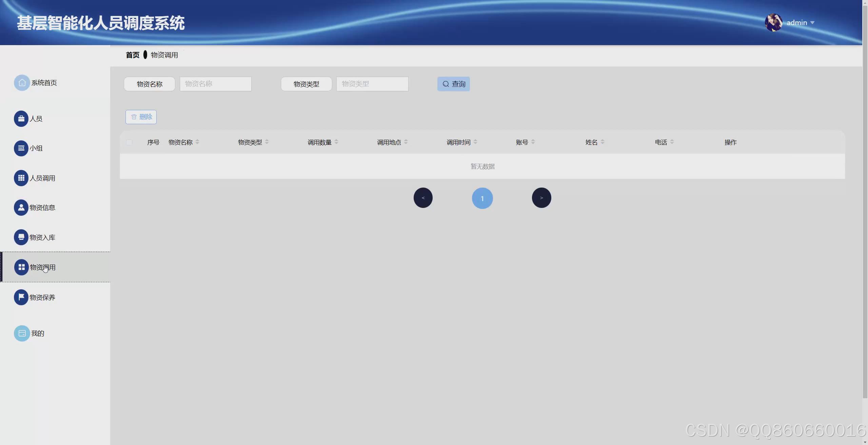Sort by 姓名 column arrows

point(603,142)
